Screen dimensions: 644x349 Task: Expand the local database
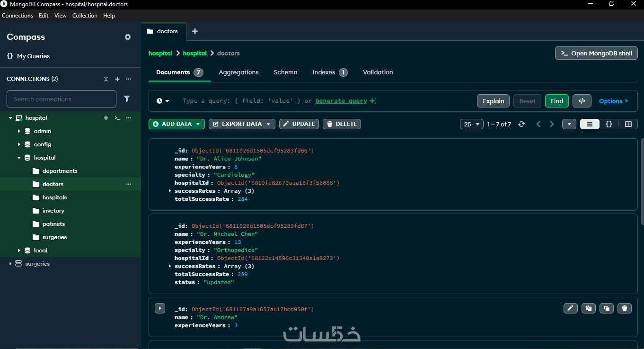[x=19, y=251]
